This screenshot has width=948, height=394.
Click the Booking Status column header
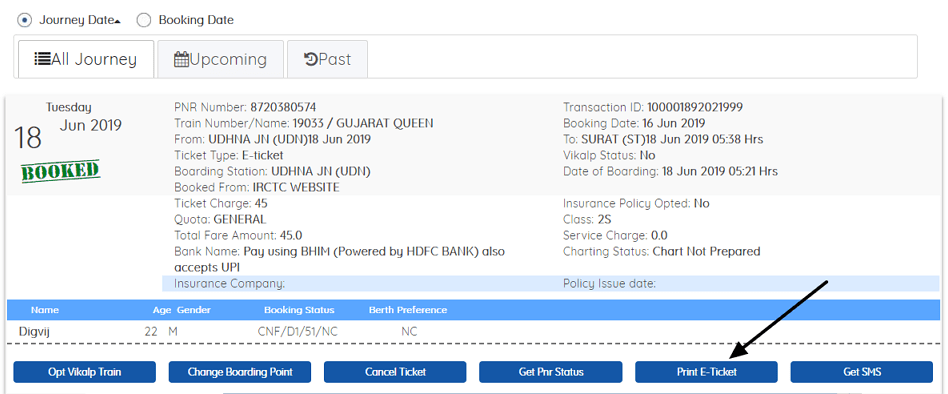299,310
